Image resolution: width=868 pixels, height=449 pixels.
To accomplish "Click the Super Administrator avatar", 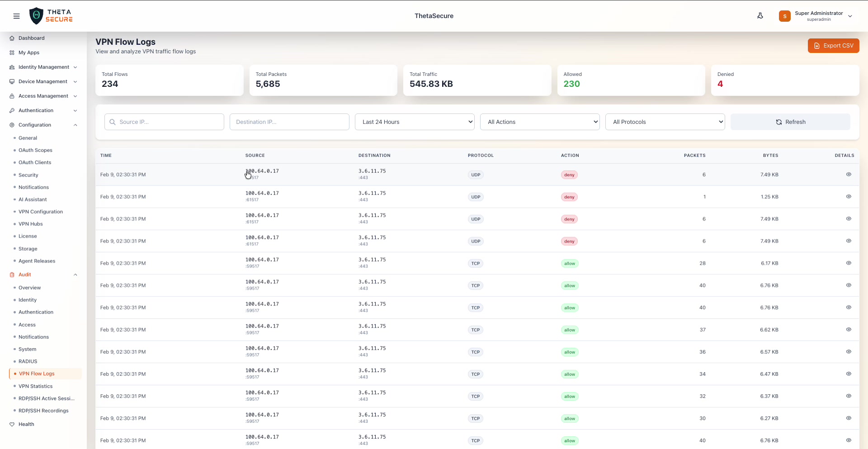I will coord(785,16).
